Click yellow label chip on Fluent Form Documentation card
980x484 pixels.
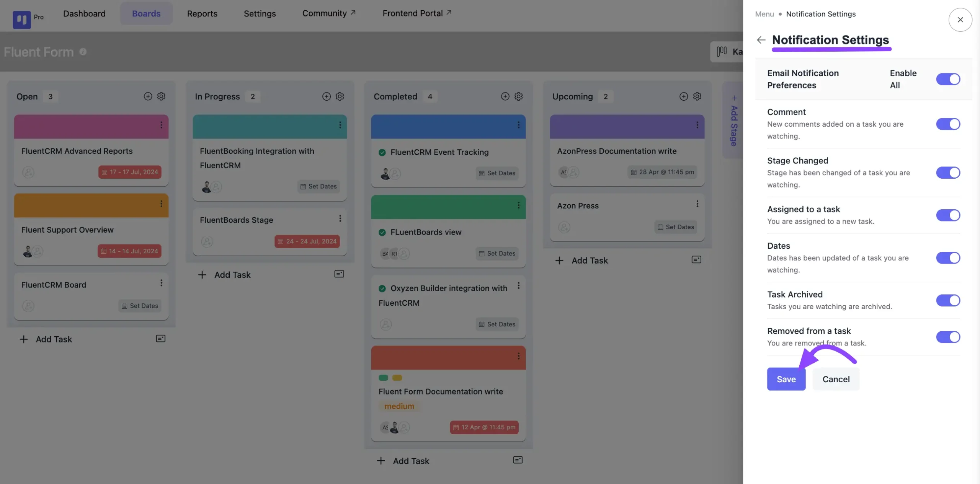397,378
